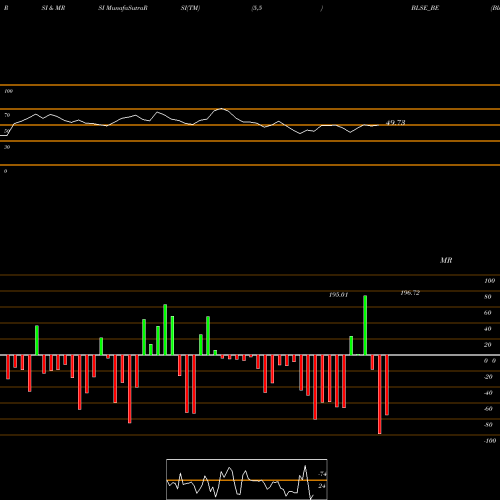Click the MR axis label -40
500x500 pixels.
tap(488, 393)
